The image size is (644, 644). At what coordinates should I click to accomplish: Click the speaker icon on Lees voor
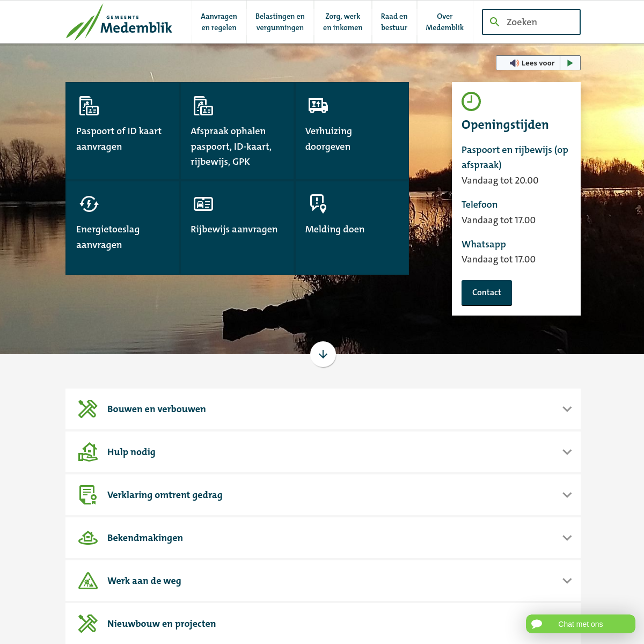click(514, 63)
